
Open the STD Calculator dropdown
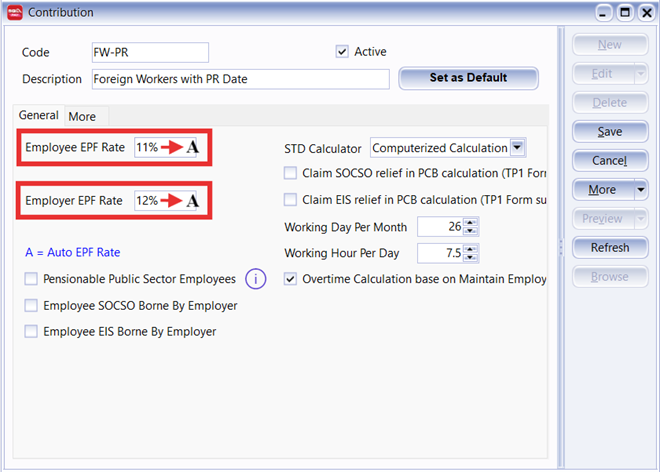(517, 148)
